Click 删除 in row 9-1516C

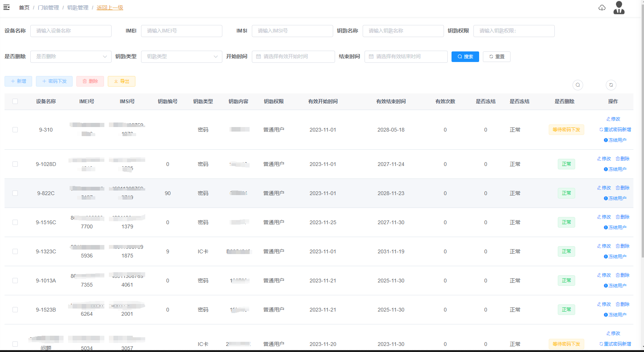(x=622, y=217)
